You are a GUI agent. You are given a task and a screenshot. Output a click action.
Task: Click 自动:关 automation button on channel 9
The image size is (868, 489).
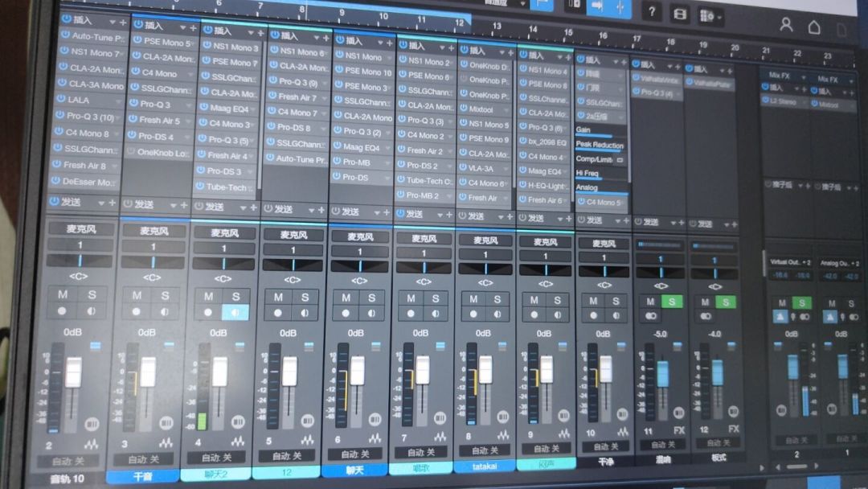(547, 449)
